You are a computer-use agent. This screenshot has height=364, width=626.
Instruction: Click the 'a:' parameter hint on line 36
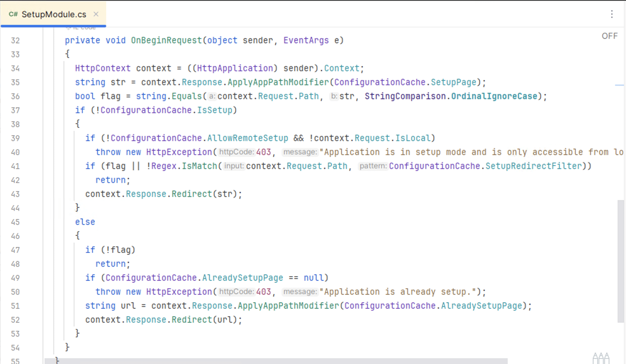(212, 96)
